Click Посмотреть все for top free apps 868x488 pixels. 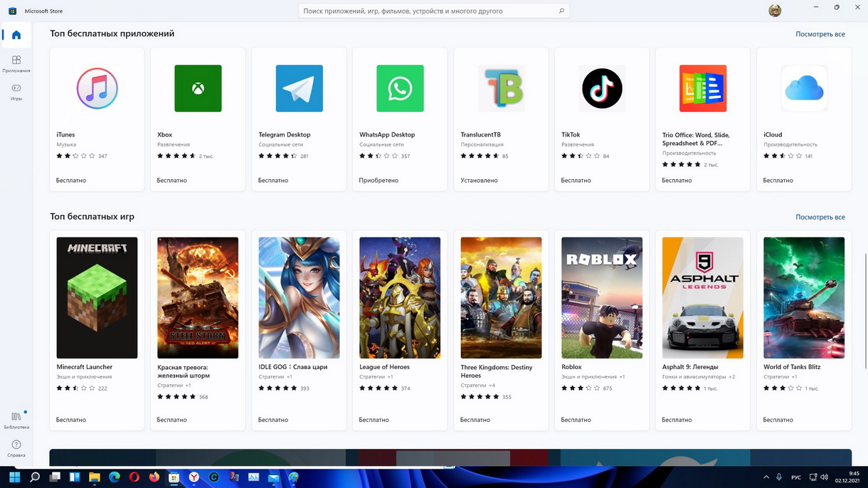[x=820, y=34]
